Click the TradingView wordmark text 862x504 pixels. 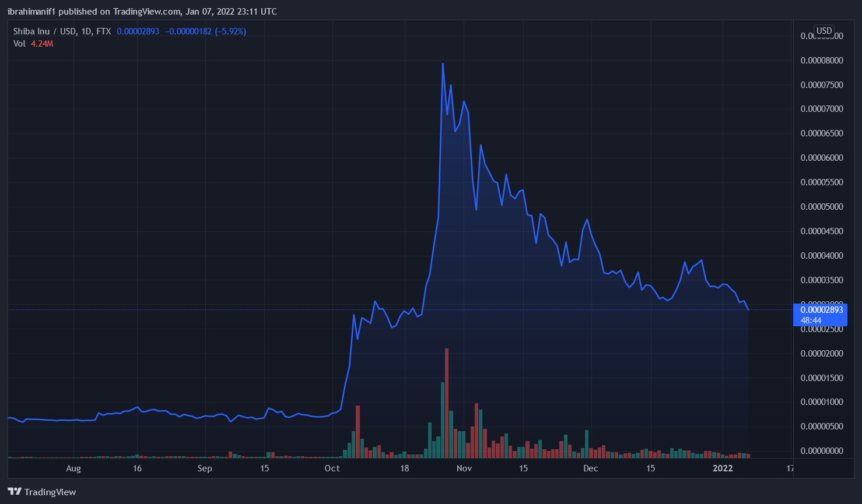pos(50,492)
